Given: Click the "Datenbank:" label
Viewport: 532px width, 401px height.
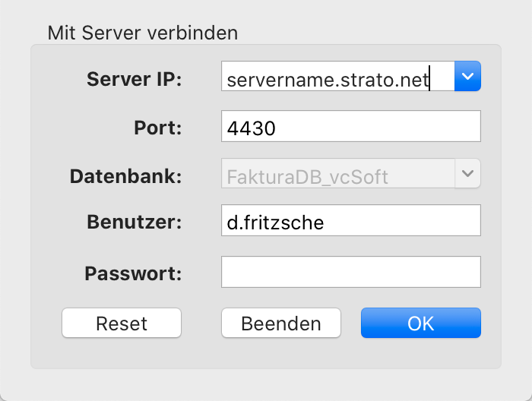Looking at the screenshot, I should (x=126, y=176).
